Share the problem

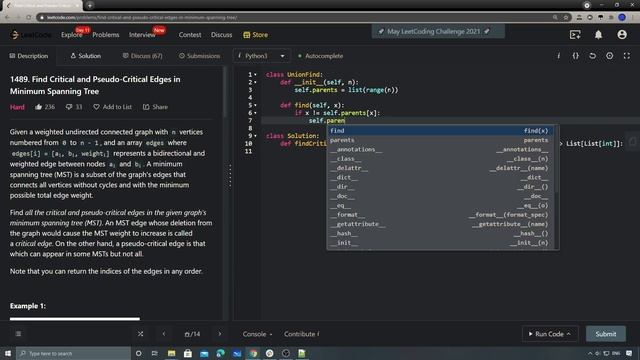(x=156, y=107)
